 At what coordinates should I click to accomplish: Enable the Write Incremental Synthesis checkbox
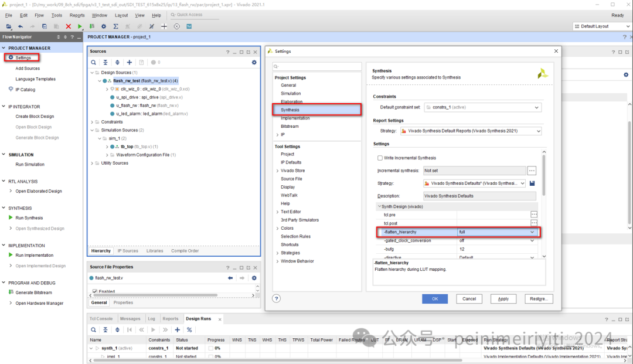[380, 158]
